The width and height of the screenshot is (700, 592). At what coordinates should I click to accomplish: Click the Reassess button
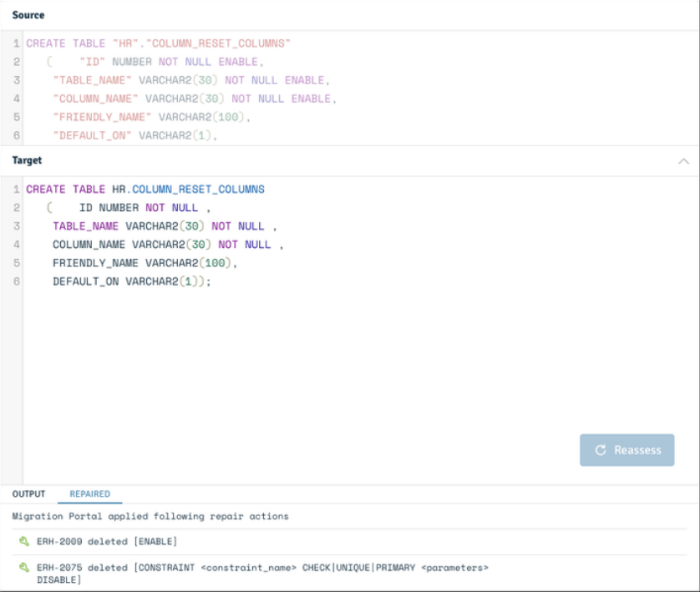click(x=626, y=450)
